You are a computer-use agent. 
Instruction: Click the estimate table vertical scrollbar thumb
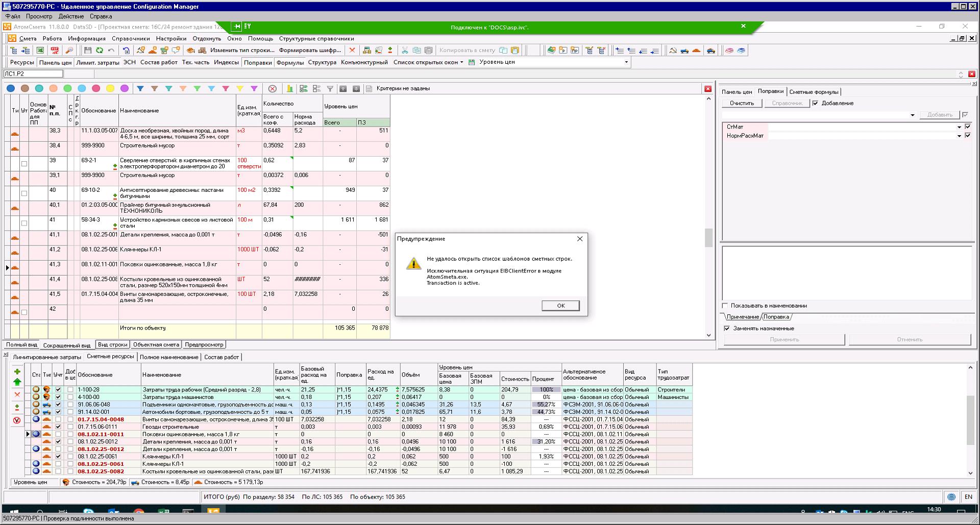click(x=708, y=238)
